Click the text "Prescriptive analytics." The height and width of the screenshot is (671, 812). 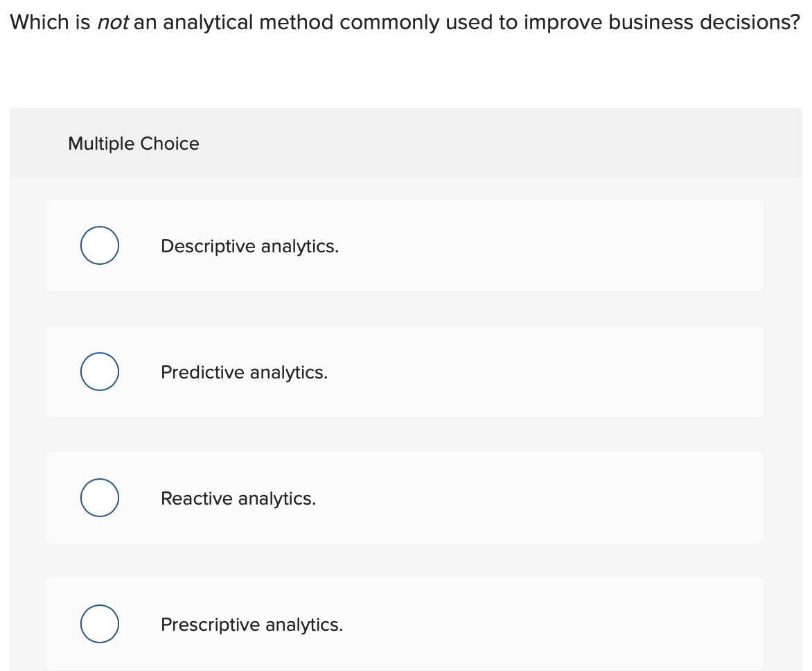click(251, 625)
